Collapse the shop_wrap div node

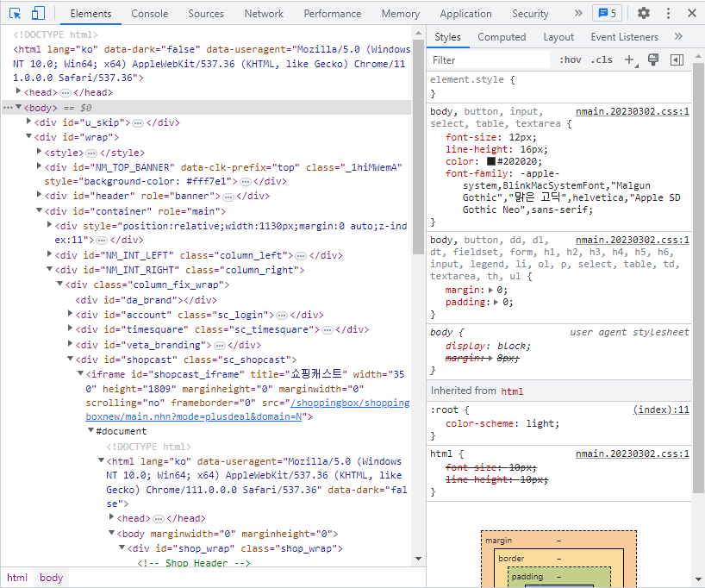point(122,547)
